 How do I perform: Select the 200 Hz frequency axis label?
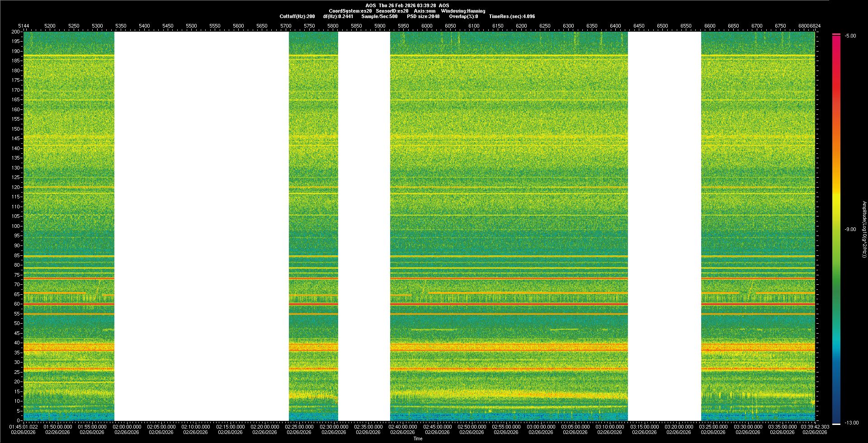point(15,32)
